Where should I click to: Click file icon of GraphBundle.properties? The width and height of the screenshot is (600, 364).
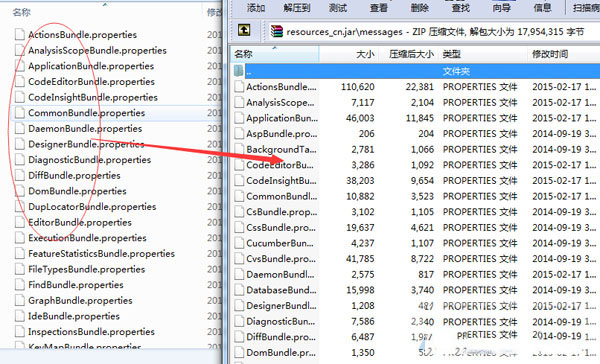click(x=20, y=301)
